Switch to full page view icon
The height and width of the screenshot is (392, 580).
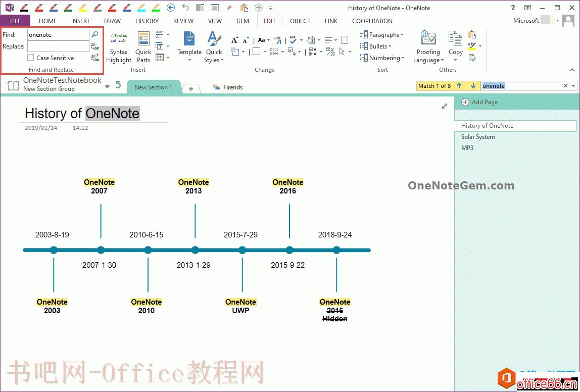pyautogui.click(x=215, y=8)
